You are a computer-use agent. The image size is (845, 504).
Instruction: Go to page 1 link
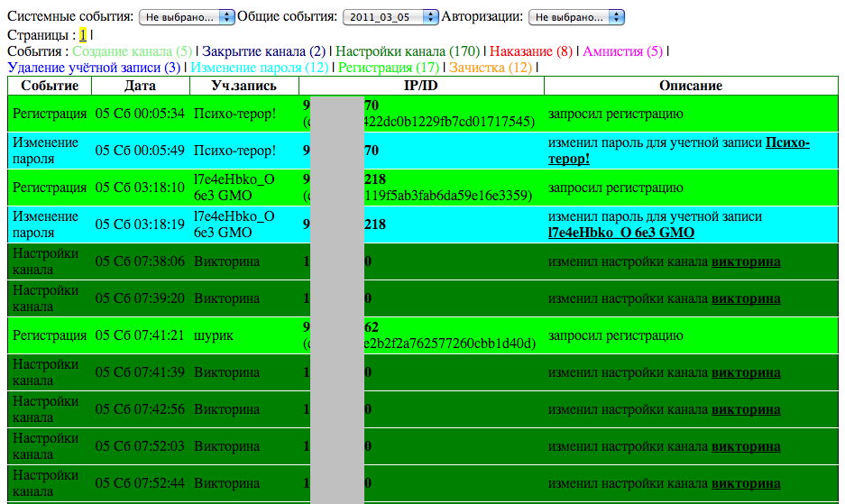83,35
